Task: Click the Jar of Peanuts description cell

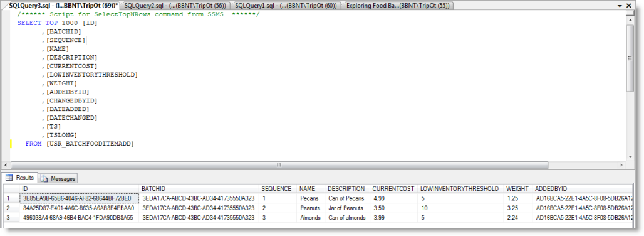Action: click(347, 208)
